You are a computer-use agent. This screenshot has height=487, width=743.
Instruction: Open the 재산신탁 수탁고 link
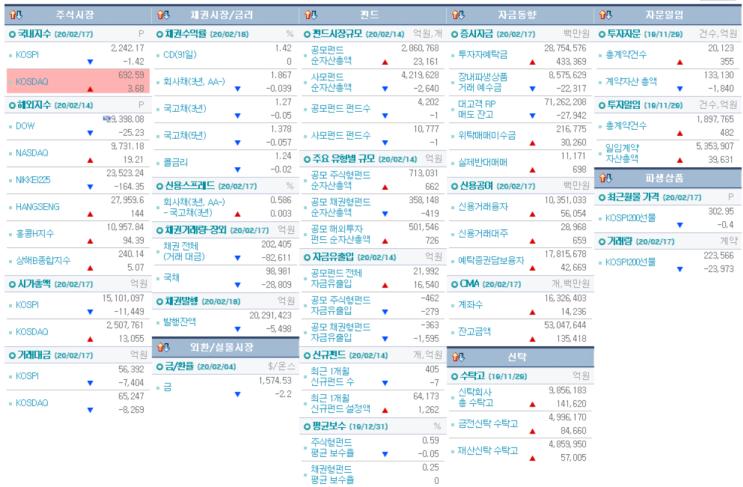(x=488, y=451)
